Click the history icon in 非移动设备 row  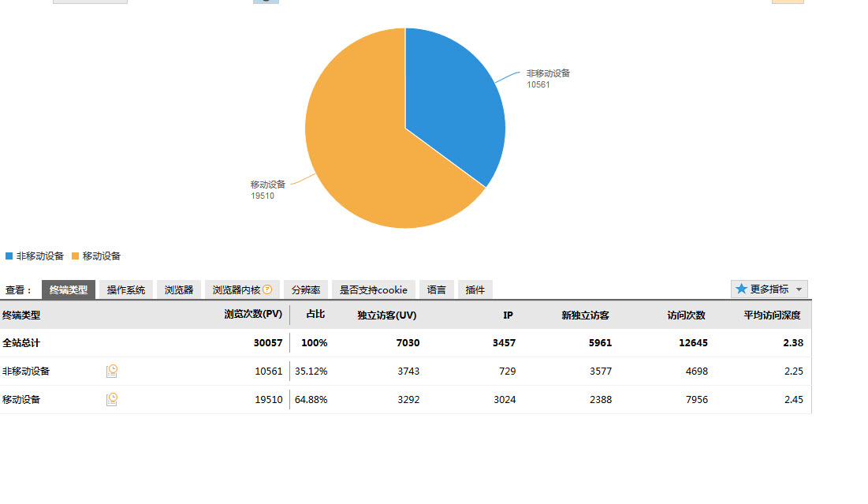(x=112, y=371)
